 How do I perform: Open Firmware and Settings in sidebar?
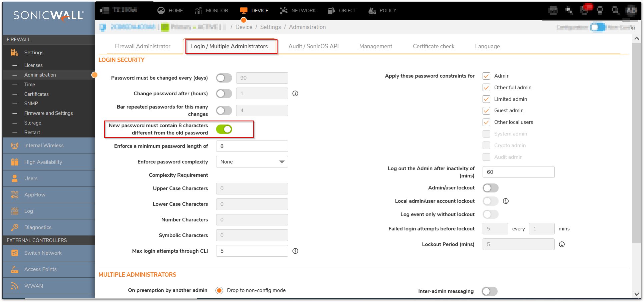pyautogui.click(x=49, y=113)
